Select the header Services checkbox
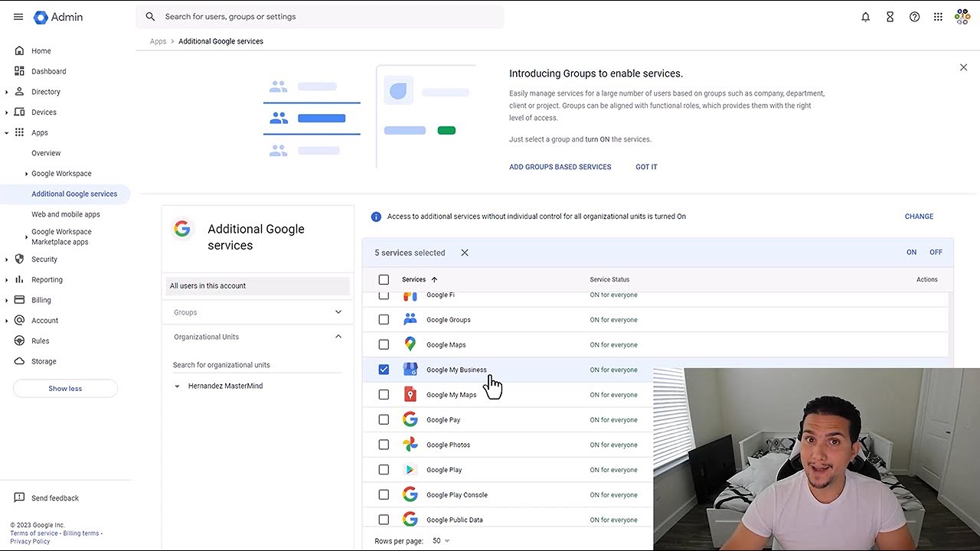 [384, 279]
